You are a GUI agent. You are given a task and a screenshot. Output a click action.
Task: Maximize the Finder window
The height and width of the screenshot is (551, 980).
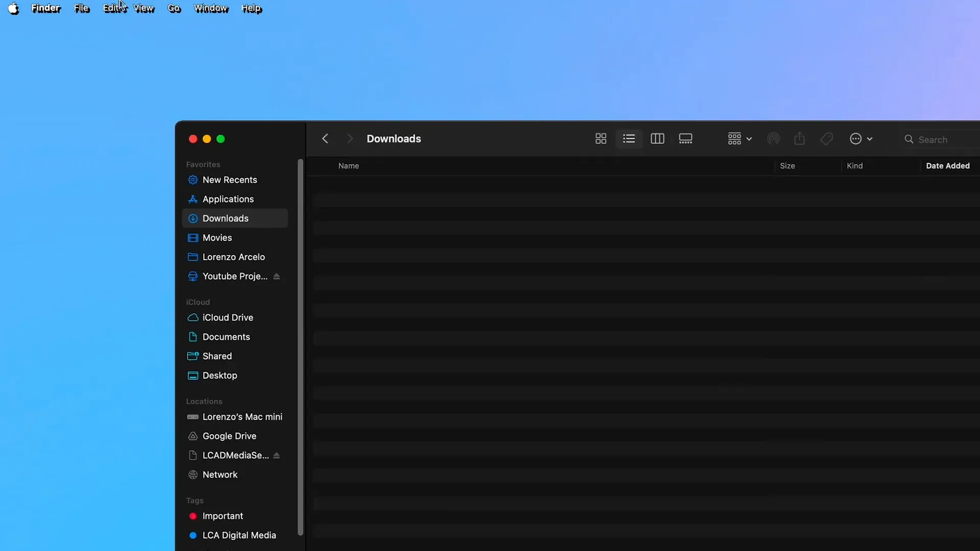[x=220, y=139]
